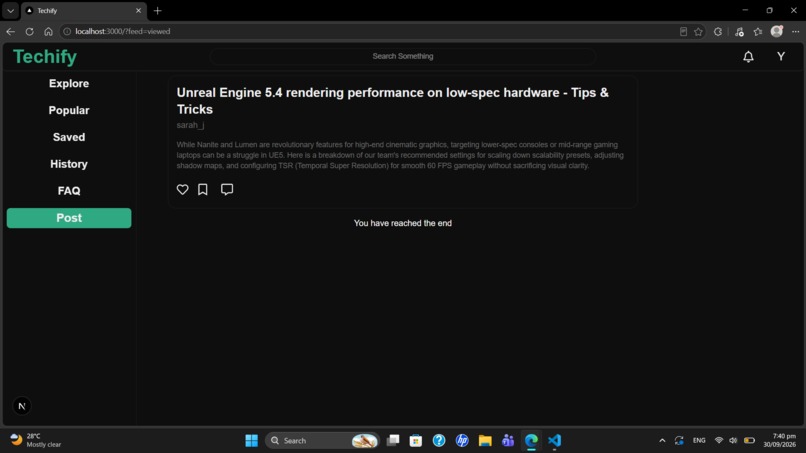Open the Y user profile avatar
806x453 pixels.
click(x=781, y=57)
